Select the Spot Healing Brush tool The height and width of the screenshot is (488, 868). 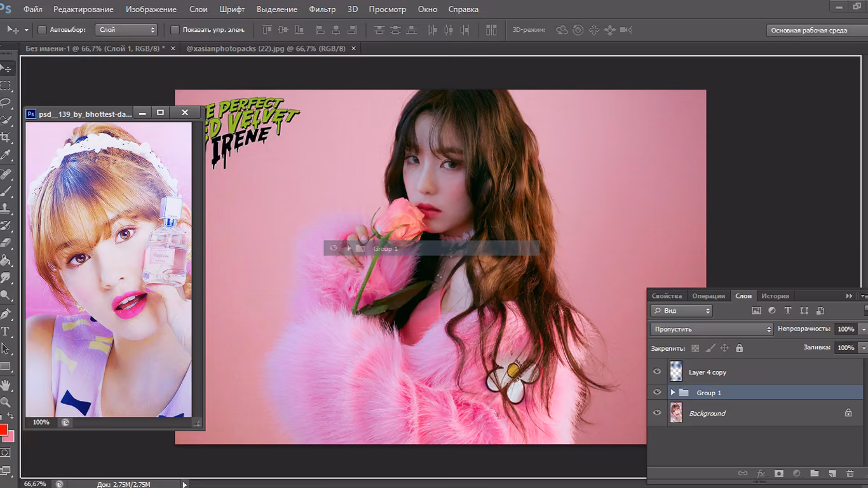6,173
